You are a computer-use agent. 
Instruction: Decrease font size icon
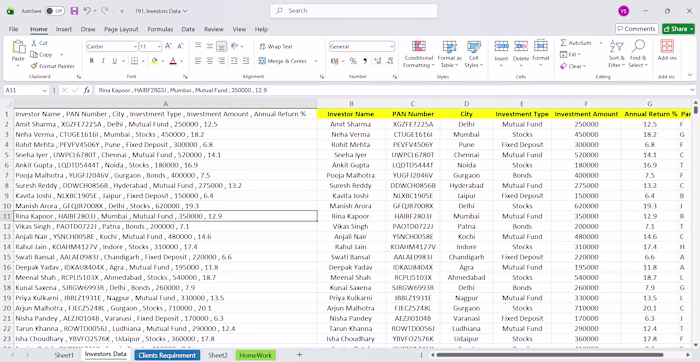pyautogui.click(x=180, y=46)
